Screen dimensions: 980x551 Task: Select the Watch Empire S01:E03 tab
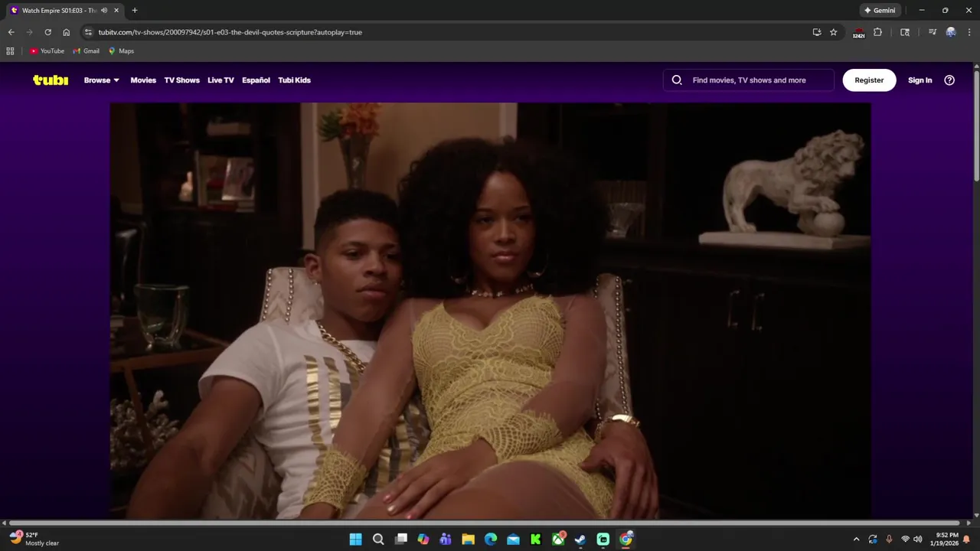pyautogui.click(x=59, y=11)
